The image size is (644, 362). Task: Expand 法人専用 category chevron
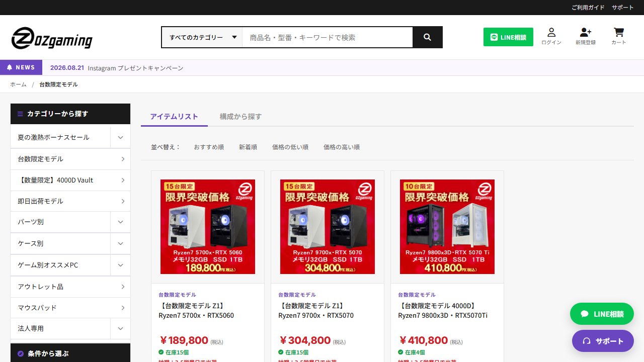[120, 328]
